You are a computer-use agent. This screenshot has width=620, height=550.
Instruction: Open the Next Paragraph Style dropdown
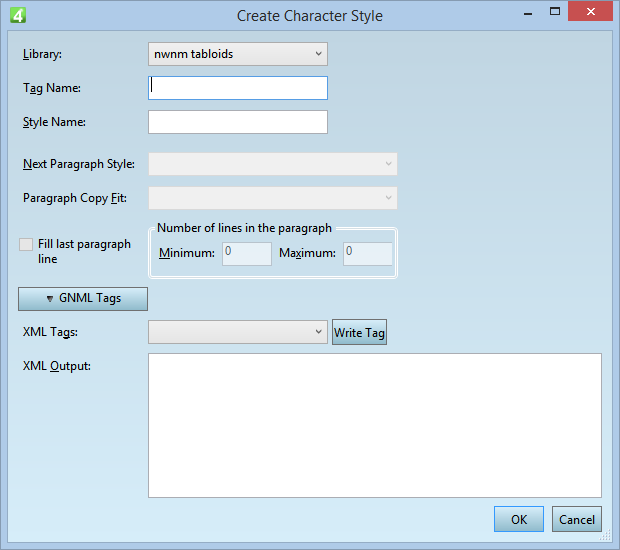(273, 164)
